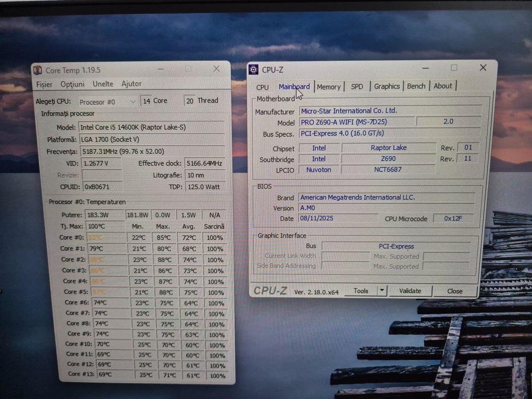This screenshot has width=532, height=399.
Task: Click the Graphic Interface Bus PCI-Express field
Action: pyautogui.click(x=396, y=246)
